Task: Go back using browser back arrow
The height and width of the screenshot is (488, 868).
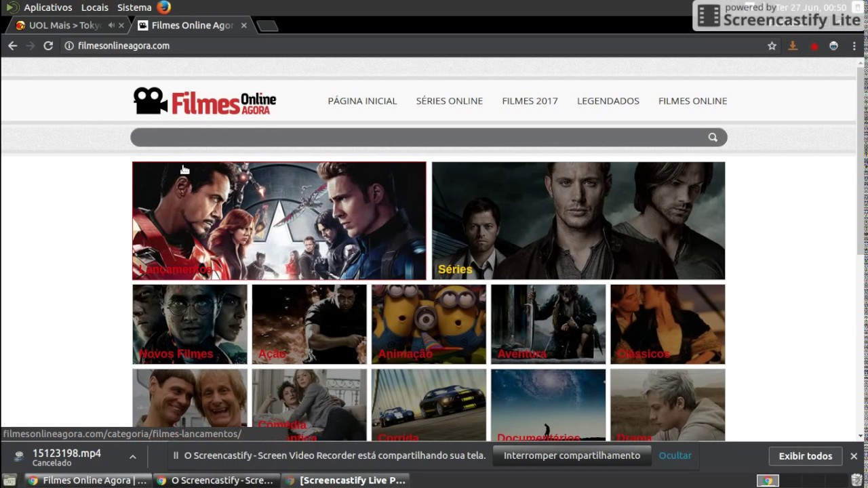Action: pos(12,45)
